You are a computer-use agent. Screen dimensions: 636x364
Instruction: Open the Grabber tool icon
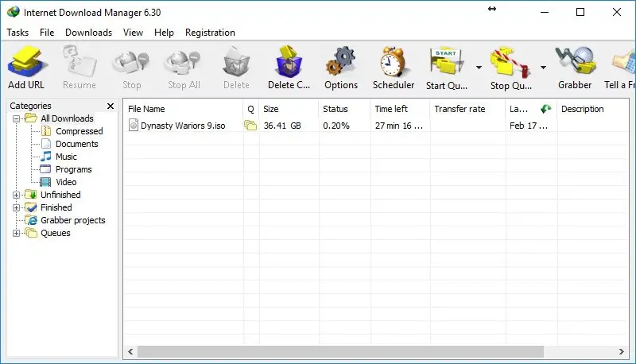(x=574, y=64)
